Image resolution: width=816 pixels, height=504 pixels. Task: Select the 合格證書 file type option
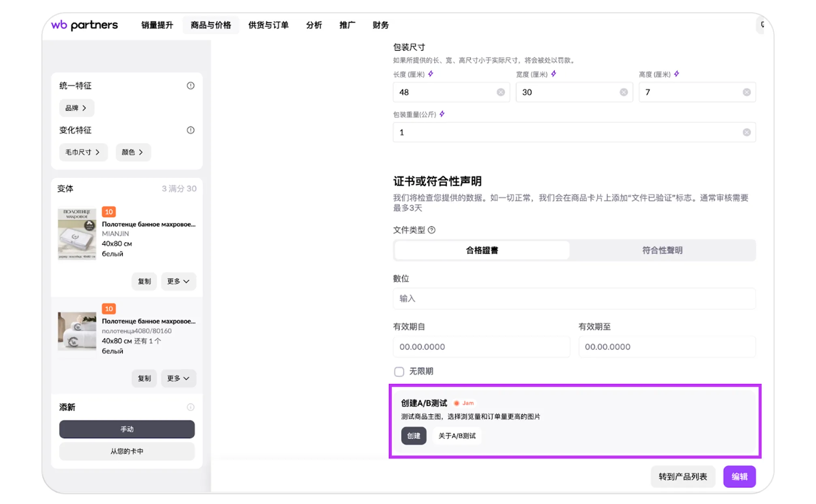(482, 250)
